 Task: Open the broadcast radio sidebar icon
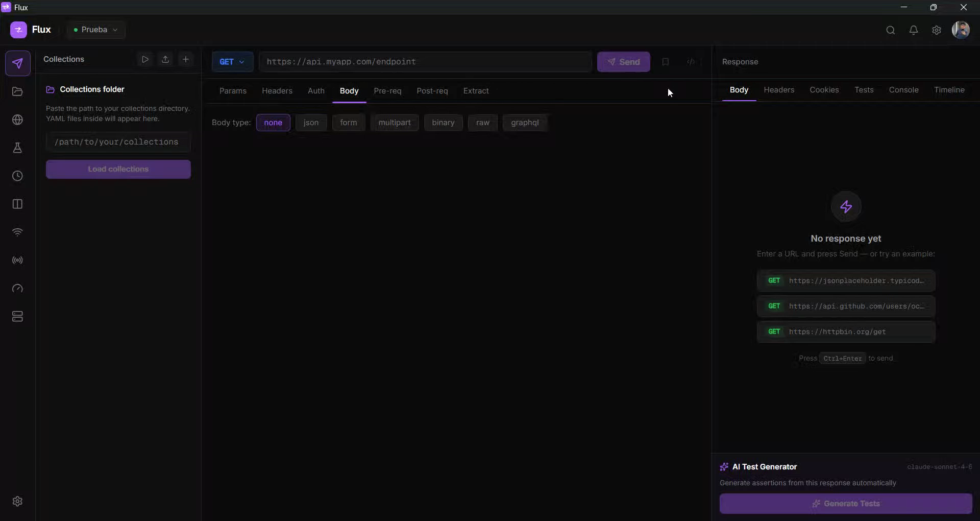17,260
